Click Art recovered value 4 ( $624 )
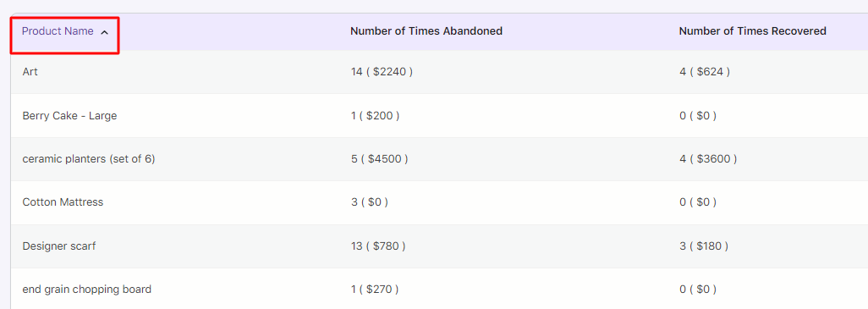 point(704,72)
